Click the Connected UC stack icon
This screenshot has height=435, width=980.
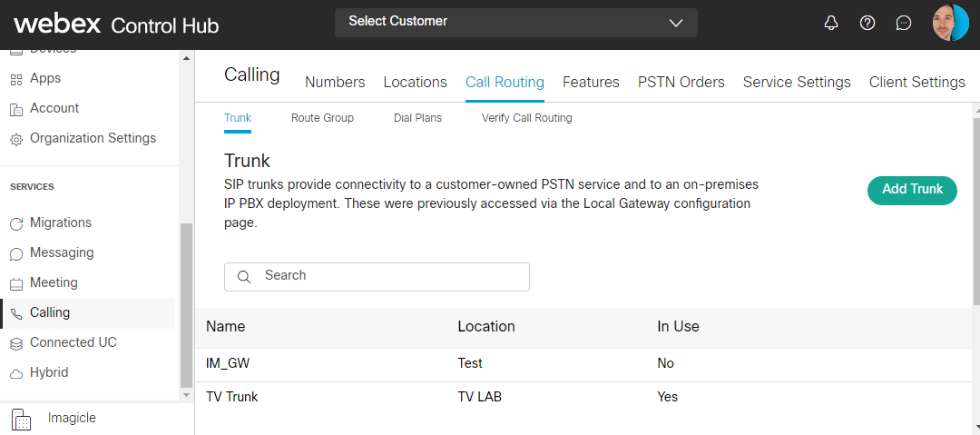(x=15, y=343)
